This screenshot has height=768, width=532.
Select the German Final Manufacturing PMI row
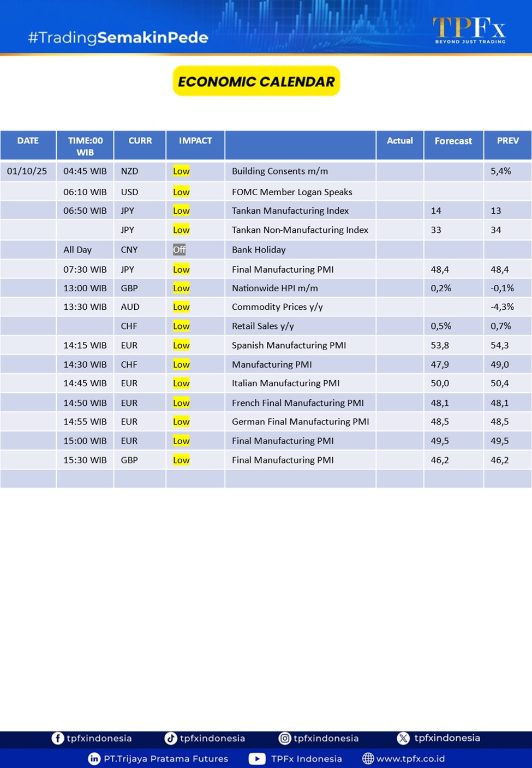pyautogui.click(x=300, y=422)
